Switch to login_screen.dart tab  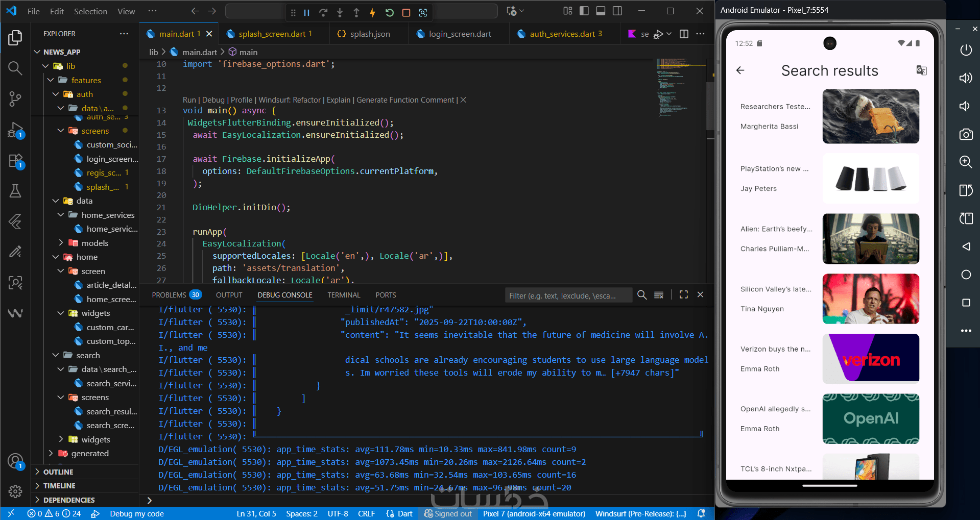click(459, 34)
